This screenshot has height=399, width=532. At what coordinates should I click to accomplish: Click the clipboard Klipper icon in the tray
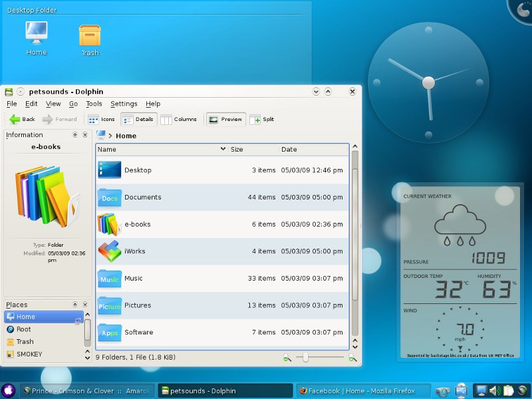(x=507, y=390)
